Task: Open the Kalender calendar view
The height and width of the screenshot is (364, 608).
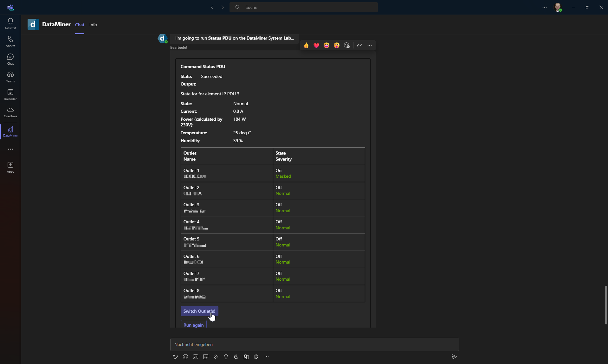Action: tap(10, 94)
